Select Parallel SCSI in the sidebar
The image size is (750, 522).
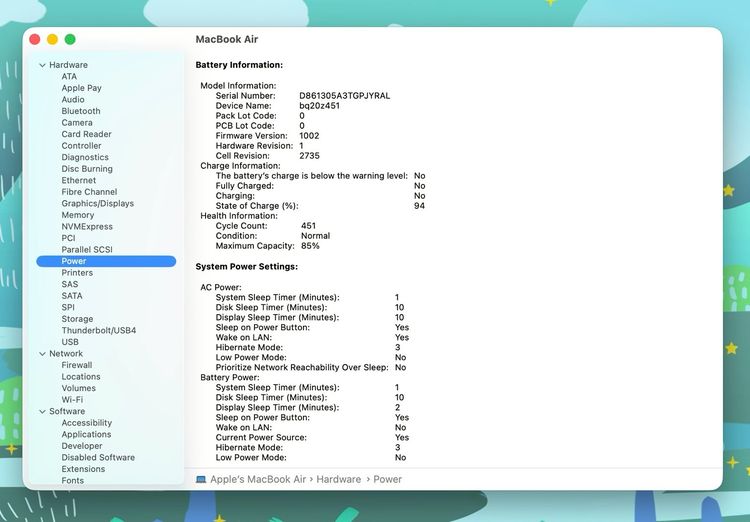pyautogui.click(x=87, y=250)
